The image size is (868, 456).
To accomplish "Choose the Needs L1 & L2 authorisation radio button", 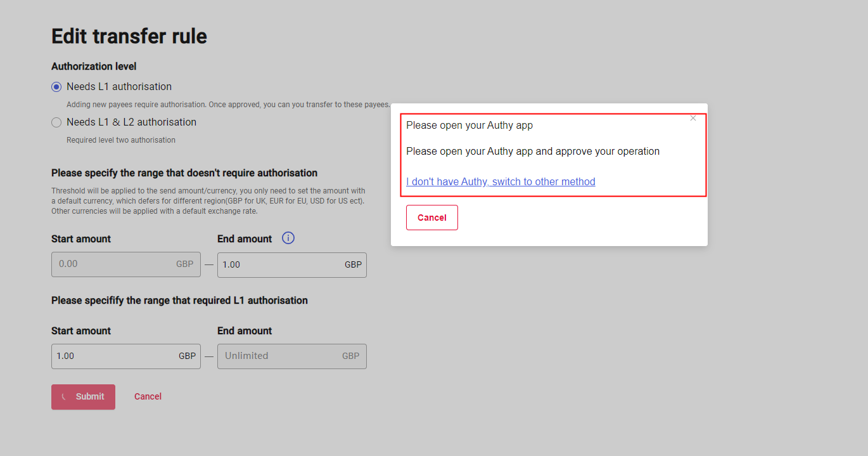I will (56, 122).
